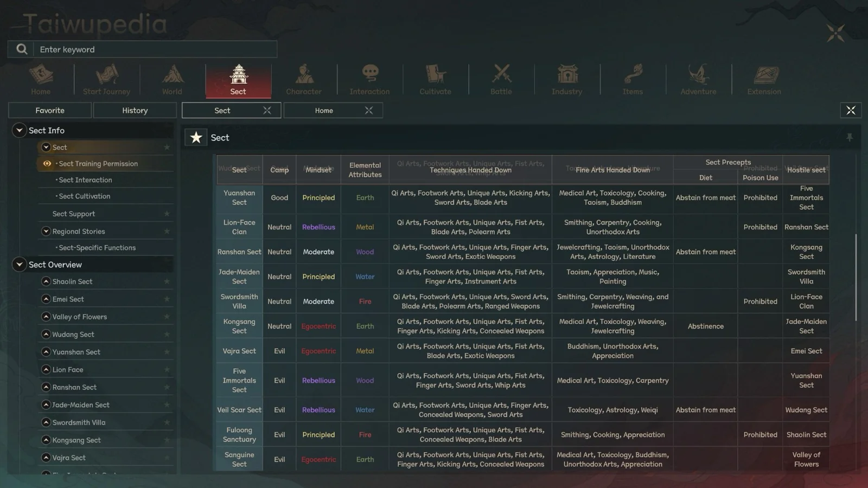The width and height of the screenshot is (868, 488).
Task: Select the open Home page tab
Action: [x=324, y=110]
